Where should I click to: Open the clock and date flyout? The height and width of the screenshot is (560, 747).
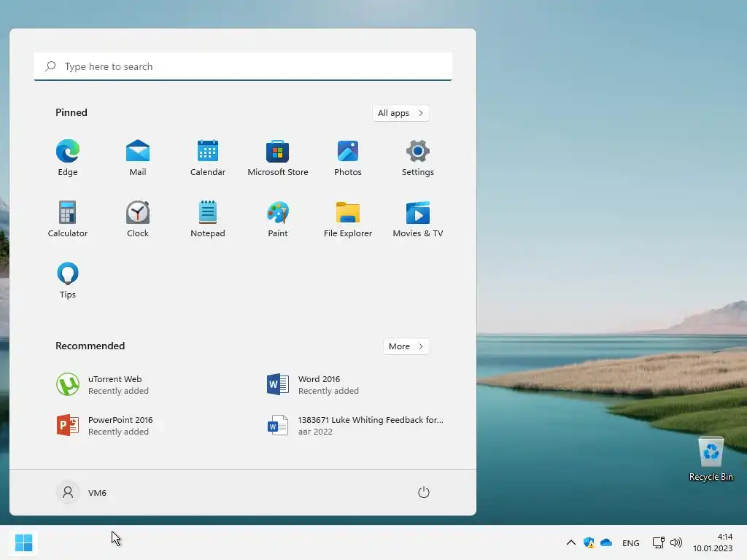tap(713, 542)
